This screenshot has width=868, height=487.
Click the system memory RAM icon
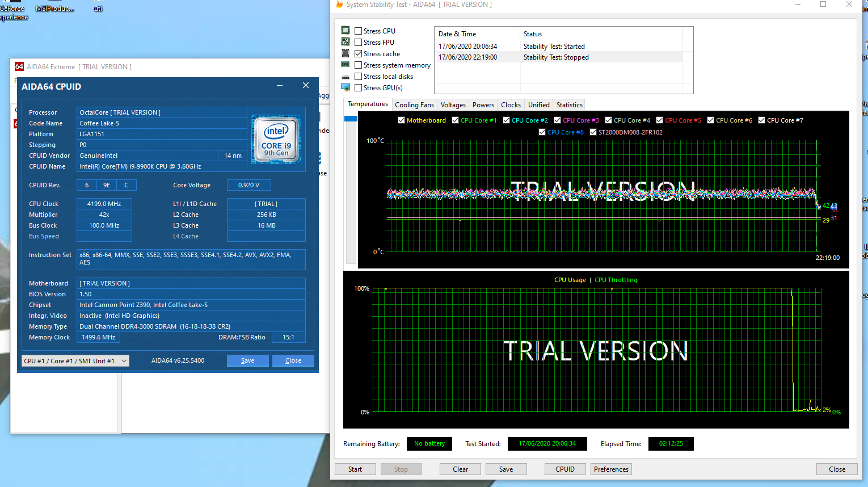[345, 65]
